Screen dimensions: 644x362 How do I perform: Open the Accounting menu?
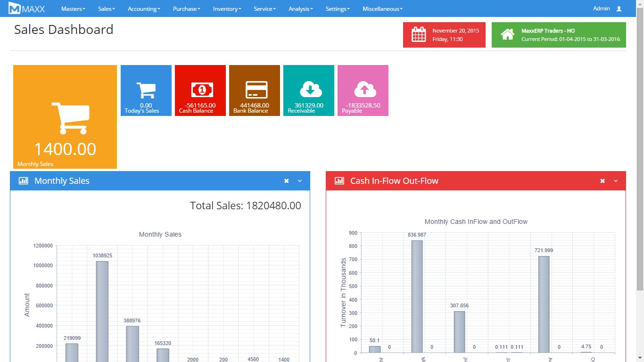(x=144, y=8)
